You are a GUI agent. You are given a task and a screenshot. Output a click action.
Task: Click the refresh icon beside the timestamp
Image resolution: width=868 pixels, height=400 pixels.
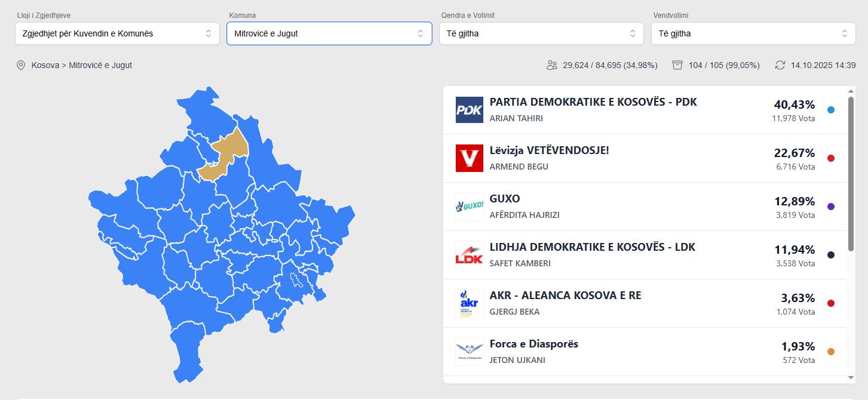coord(780,65)
